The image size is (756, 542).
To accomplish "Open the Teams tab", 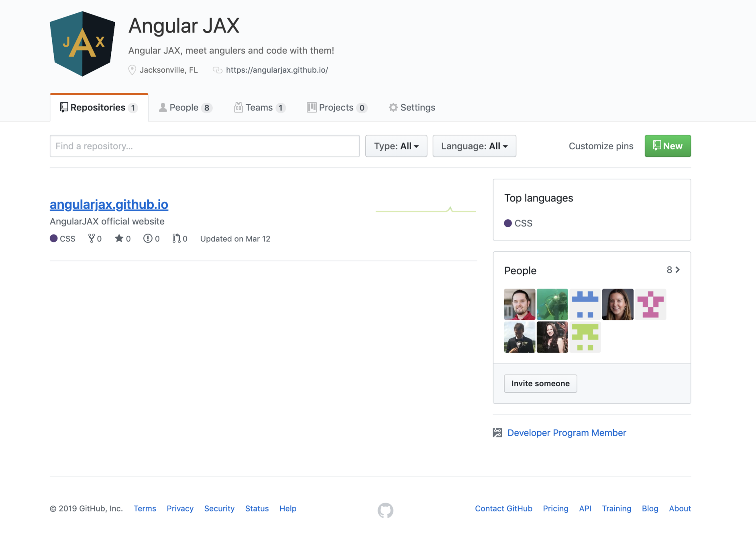I will [x=260, y=108].
